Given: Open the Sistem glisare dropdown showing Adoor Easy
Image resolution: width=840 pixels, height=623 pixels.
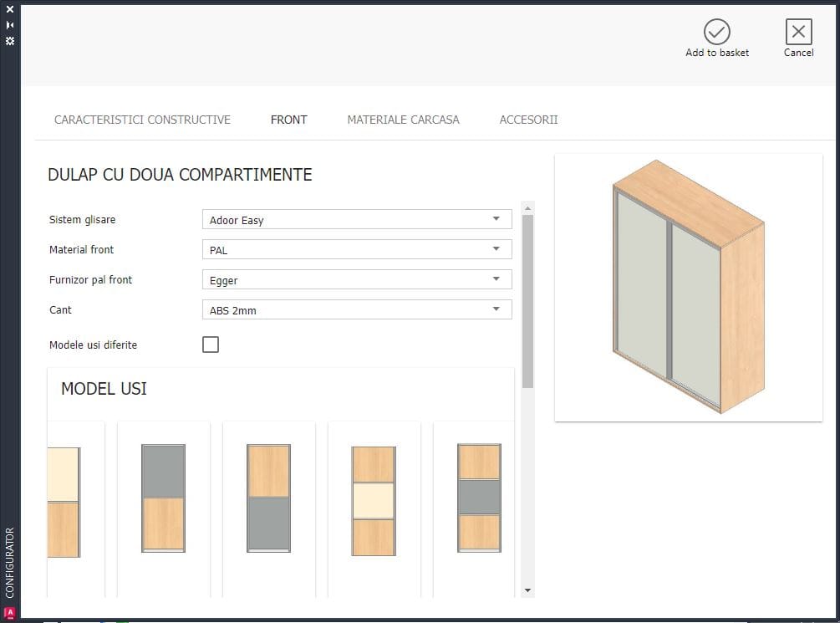Looking at the screenshot, I should [x=357, y=219].
